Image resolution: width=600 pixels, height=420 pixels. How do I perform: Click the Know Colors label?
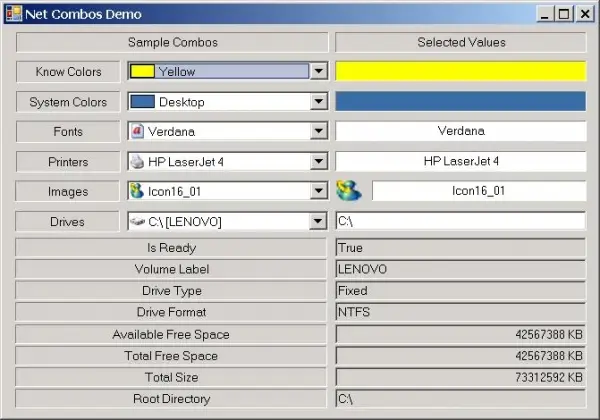(68, 72)
